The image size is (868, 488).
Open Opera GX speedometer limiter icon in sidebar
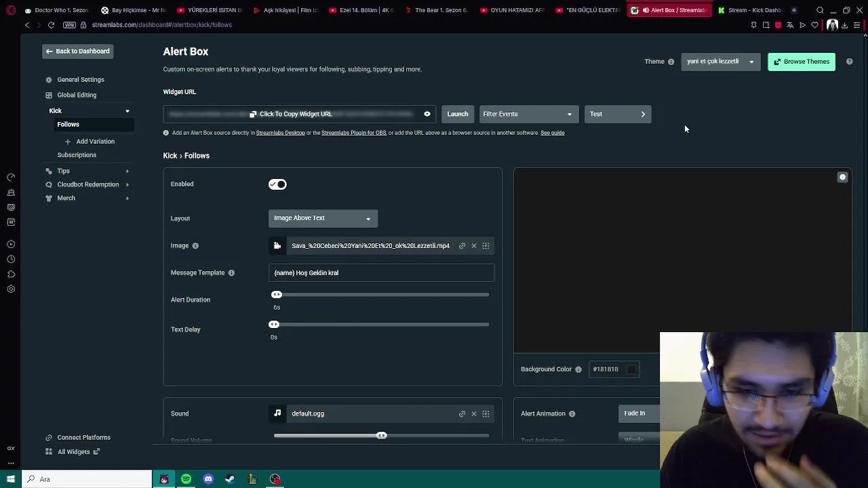click(x=11, y=178)
